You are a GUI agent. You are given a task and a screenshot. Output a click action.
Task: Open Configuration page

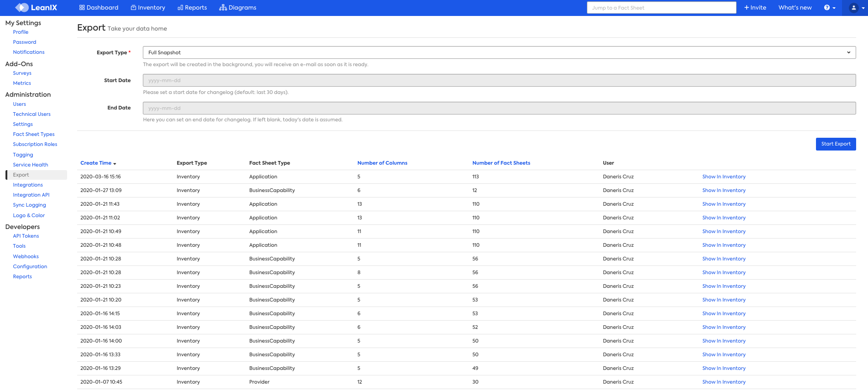[x=30, y=266]
